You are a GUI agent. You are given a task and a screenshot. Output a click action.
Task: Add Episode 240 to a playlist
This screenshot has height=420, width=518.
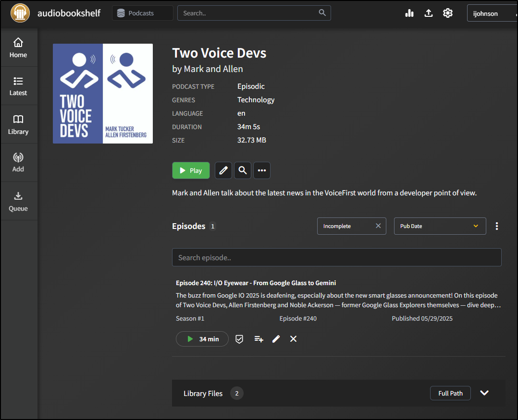(x=259, y=339)
